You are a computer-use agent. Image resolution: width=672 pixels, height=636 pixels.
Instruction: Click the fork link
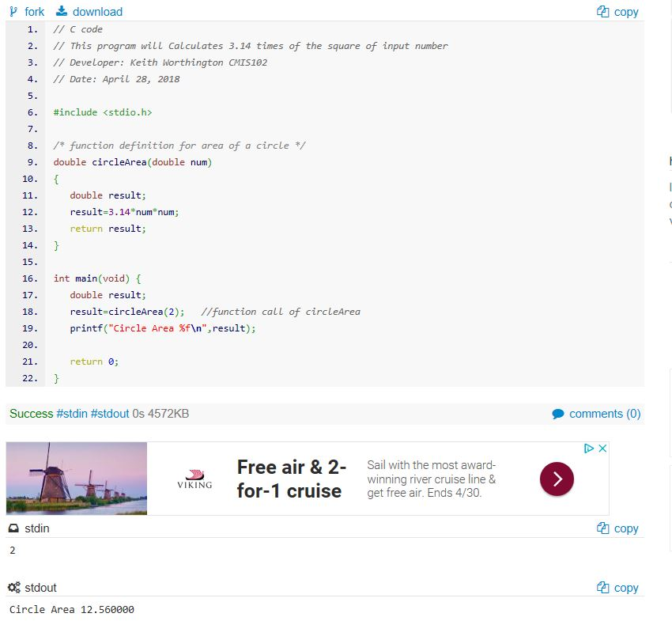pos(34,12)
